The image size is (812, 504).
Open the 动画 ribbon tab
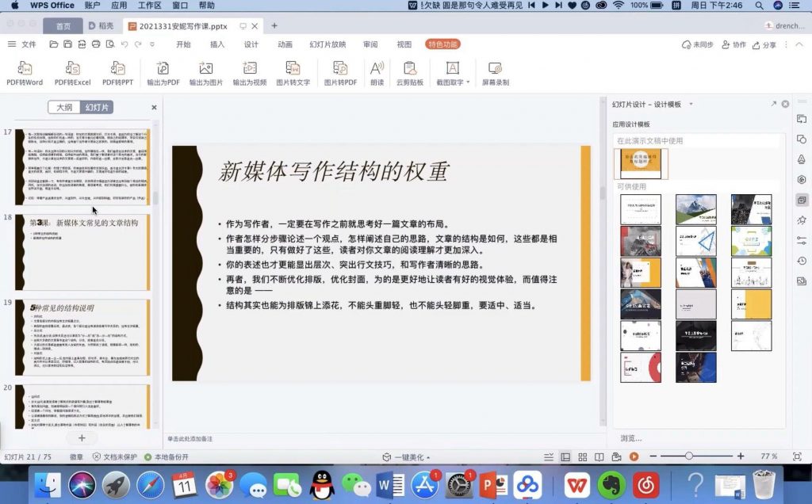point(285,44)
